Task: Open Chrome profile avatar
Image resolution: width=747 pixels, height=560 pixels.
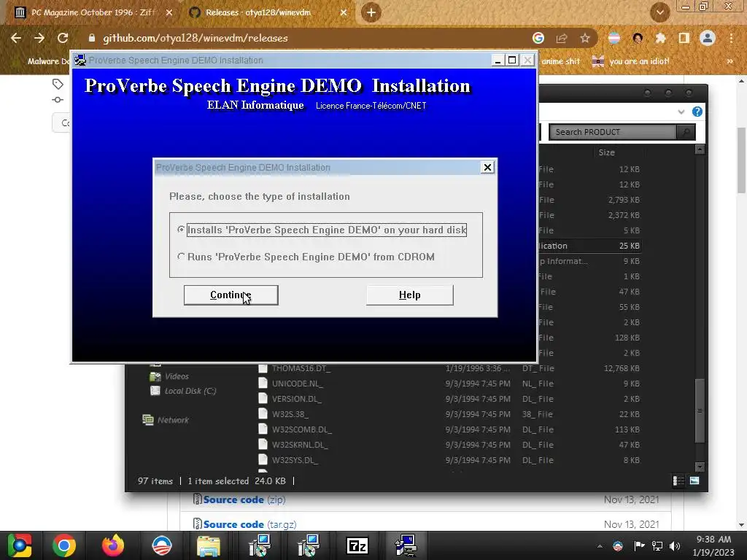Action: click(708, 38)
